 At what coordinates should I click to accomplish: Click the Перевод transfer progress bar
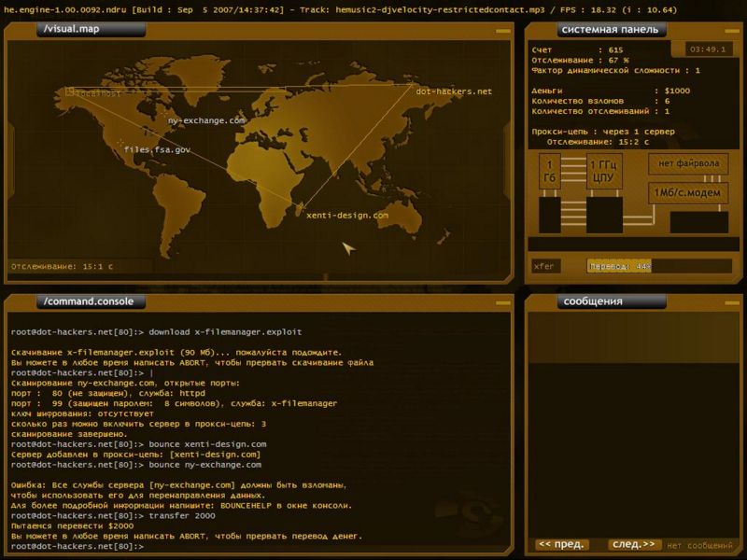659,266
